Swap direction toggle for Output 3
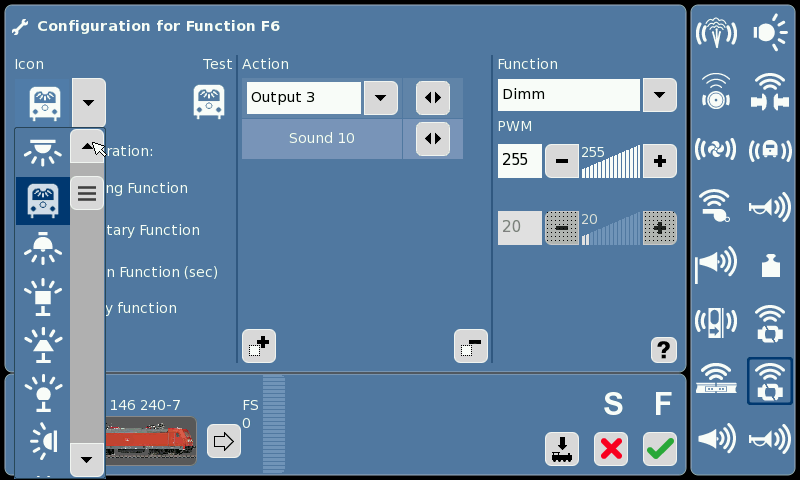 point(433,97)
